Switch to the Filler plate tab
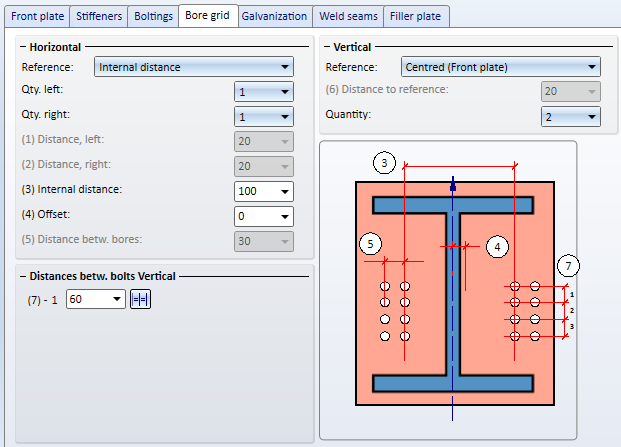621x447 pixels. pos(417,16)
